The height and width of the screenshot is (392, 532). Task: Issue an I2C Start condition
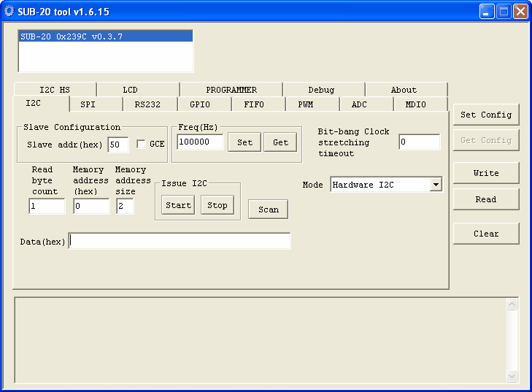(x=178, y=205)
